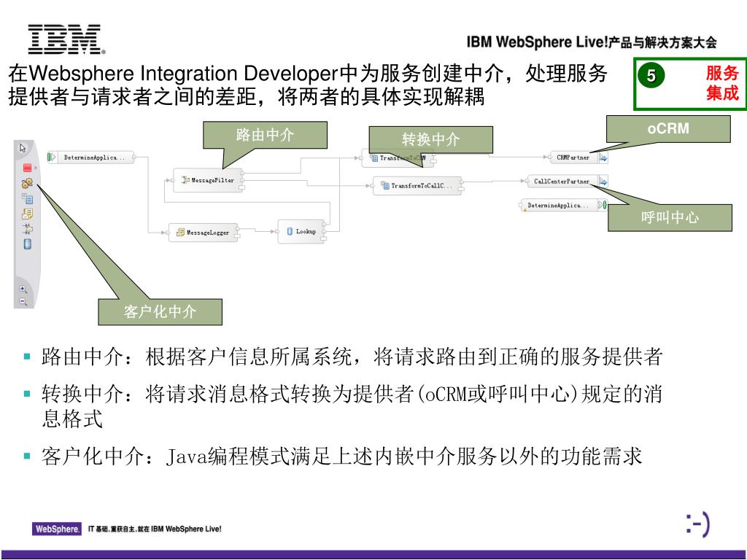Select the TransformToCallC... primitive node
This screenshot has height=560, width=747.
point(417,186)
